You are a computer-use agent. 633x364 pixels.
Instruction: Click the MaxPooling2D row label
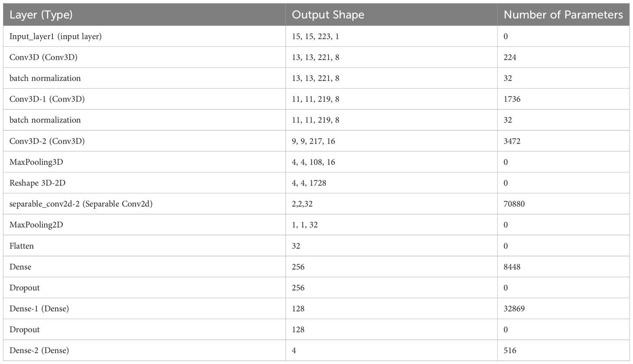pos(36,224)
